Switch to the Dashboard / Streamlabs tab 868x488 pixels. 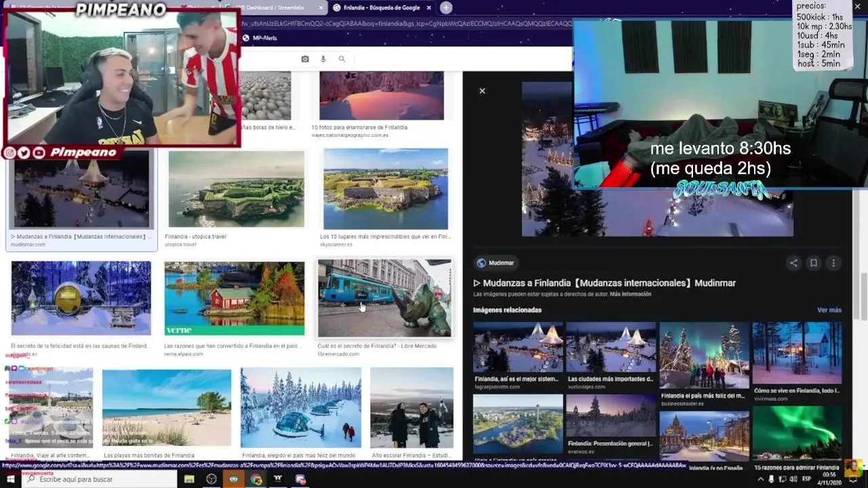[274, 7]
